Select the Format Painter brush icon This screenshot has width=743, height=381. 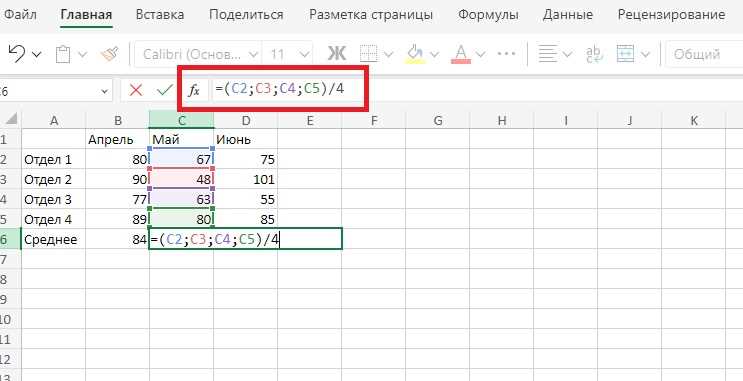tap(109, 54)
